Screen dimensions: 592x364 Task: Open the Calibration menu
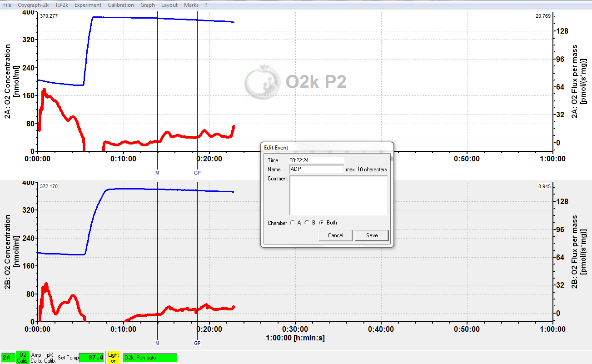[x=121, y=5]
